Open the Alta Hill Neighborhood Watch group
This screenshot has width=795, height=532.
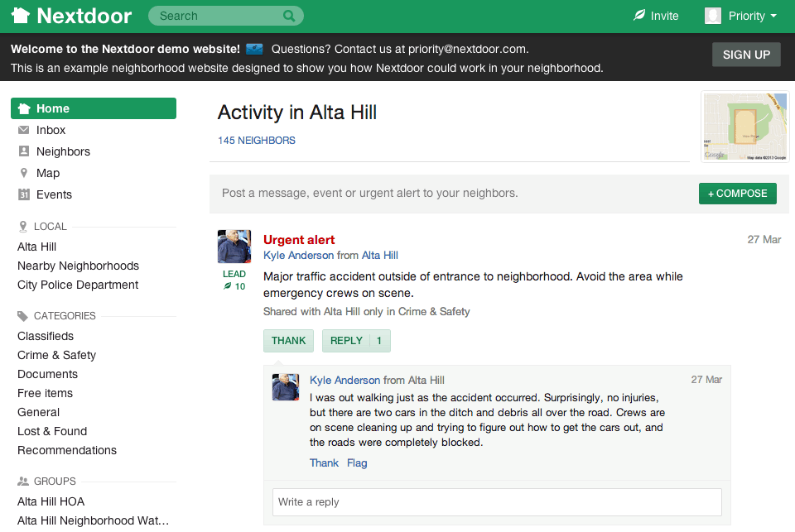point(93,521)
